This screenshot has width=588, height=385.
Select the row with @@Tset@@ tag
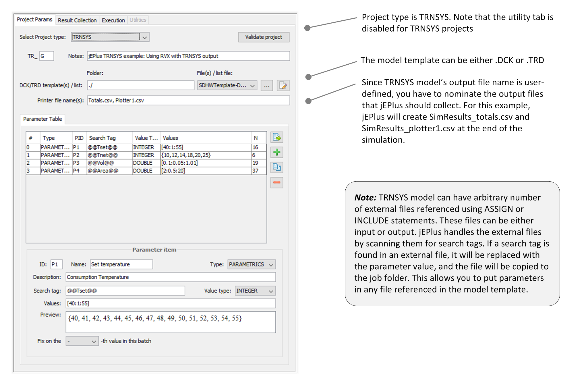tap(146, 147)
